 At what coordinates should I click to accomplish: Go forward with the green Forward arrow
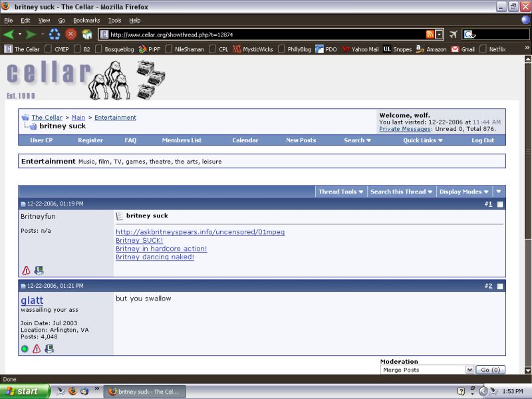point(31,35)
